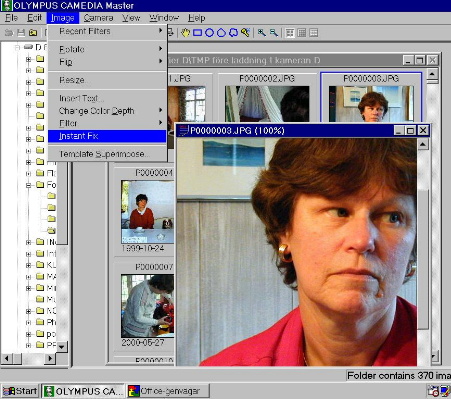Open the Recent Filters submenu
This screenshot has width=451, height=399.
tap(107, 31)
